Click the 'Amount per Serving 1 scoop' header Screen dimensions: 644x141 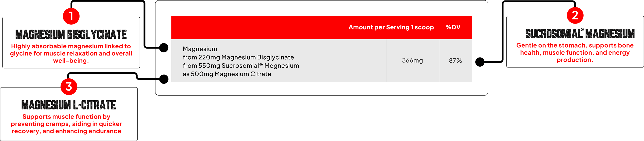pyautogui.click(x=391, y=27)
